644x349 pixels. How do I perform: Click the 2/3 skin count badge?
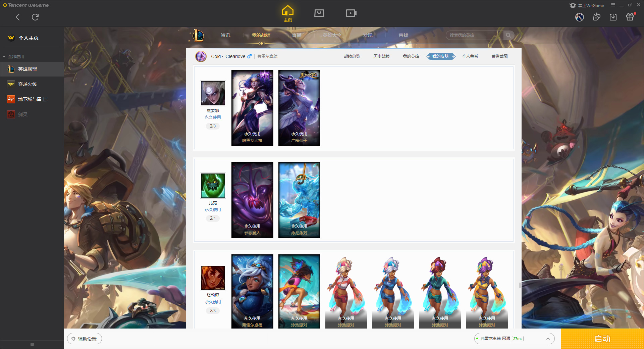click(213, 311)
